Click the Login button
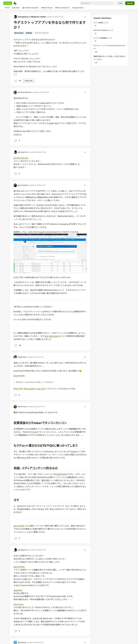 tap(120, 3)
